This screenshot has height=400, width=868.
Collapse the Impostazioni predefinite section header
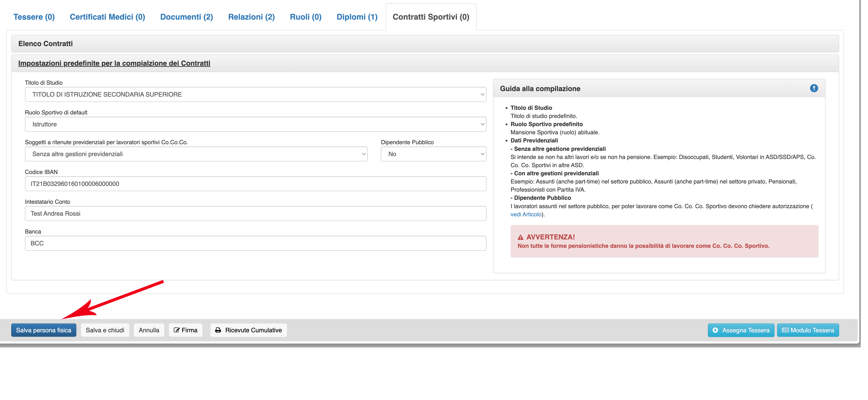coord(114,63)
